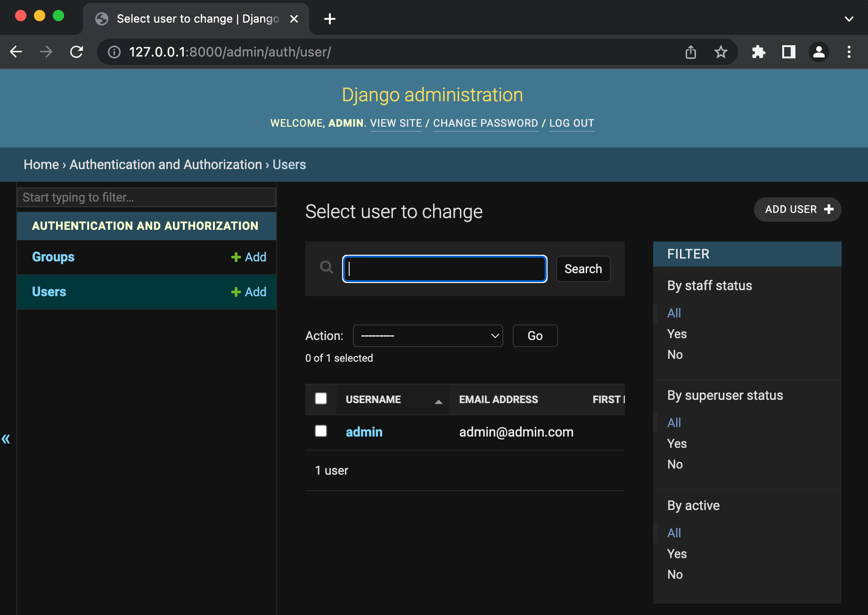Select All under By superuser status
The height and width of the screenshot is (615, 868).
[x=674, y=423]
